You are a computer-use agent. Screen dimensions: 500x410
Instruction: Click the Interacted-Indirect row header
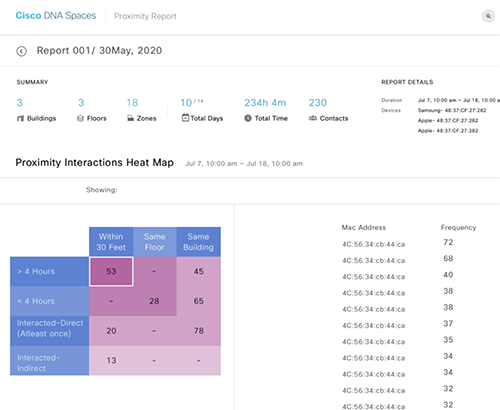50,360
